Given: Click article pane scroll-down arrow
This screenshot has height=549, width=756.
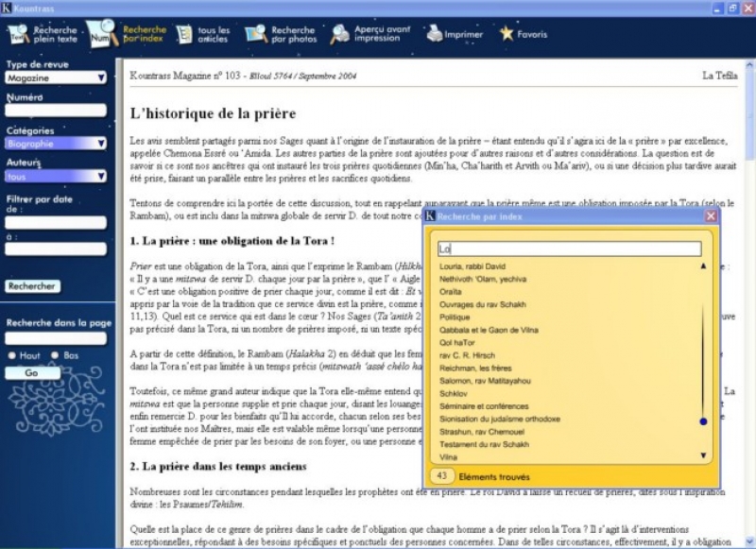Looking at the screenshot, I should tap(749, 542).
